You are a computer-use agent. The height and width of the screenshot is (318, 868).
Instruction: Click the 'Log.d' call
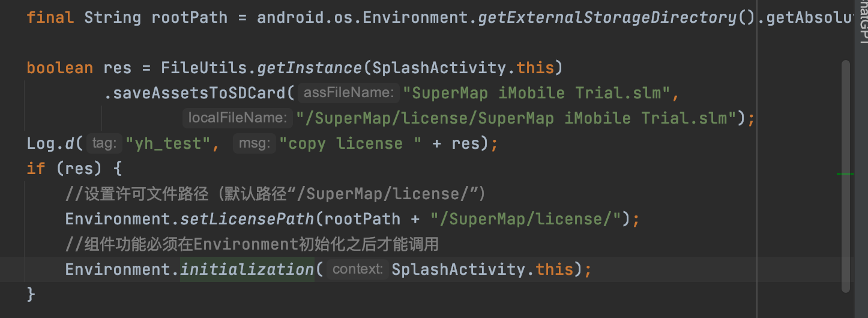(50, 143)
